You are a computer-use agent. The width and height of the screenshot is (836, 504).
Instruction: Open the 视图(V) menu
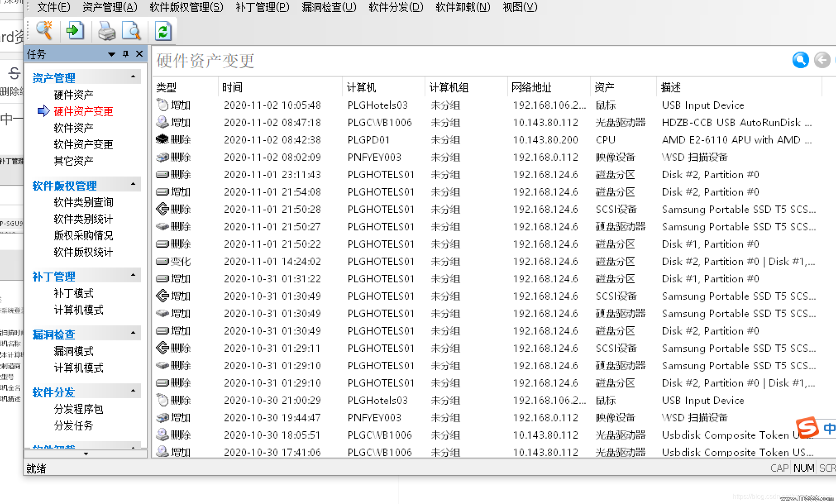tap(520, 7)
